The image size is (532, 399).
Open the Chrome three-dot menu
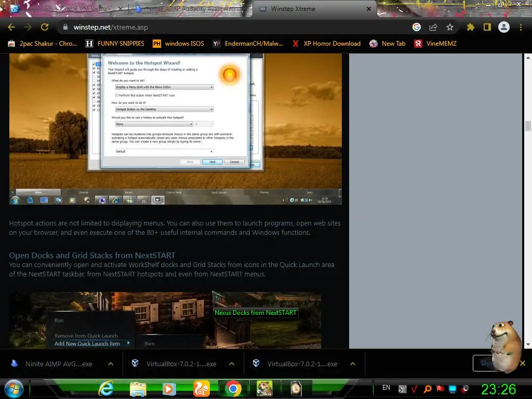(521, 27)
